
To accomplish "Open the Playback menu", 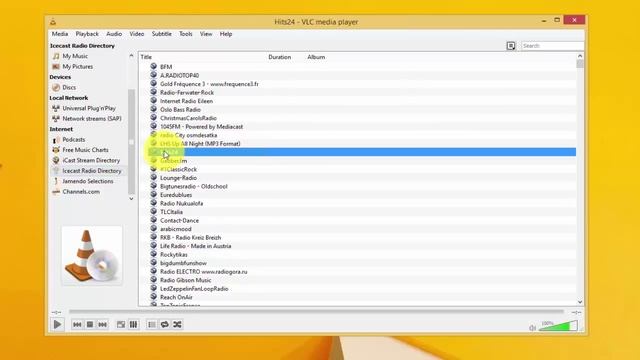I will [87, 34].
